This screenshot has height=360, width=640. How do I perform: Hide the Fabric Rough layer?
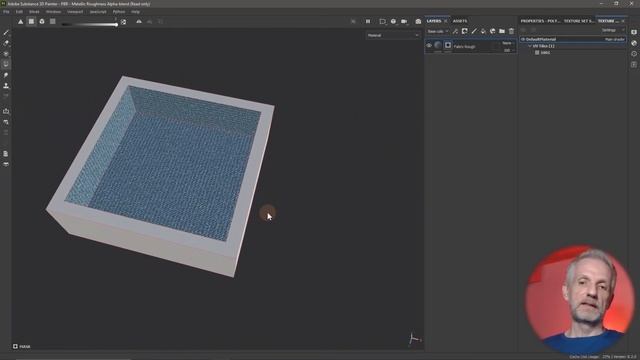coord(429,46)
